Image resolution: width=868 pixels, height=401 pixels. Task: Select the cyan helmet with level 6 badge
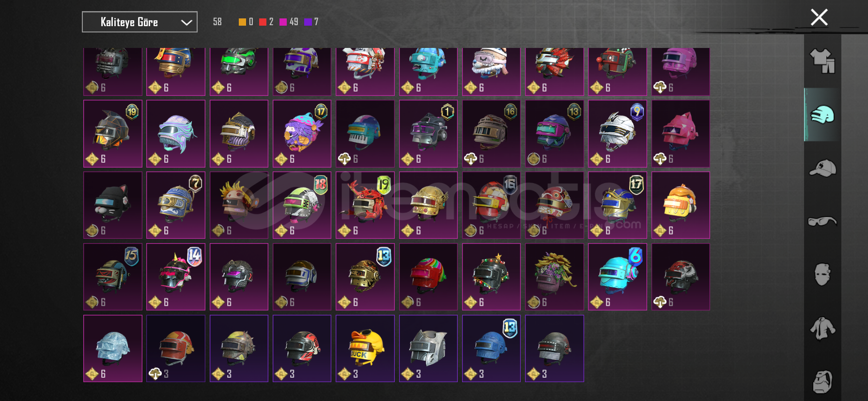(x=618, y=277)
